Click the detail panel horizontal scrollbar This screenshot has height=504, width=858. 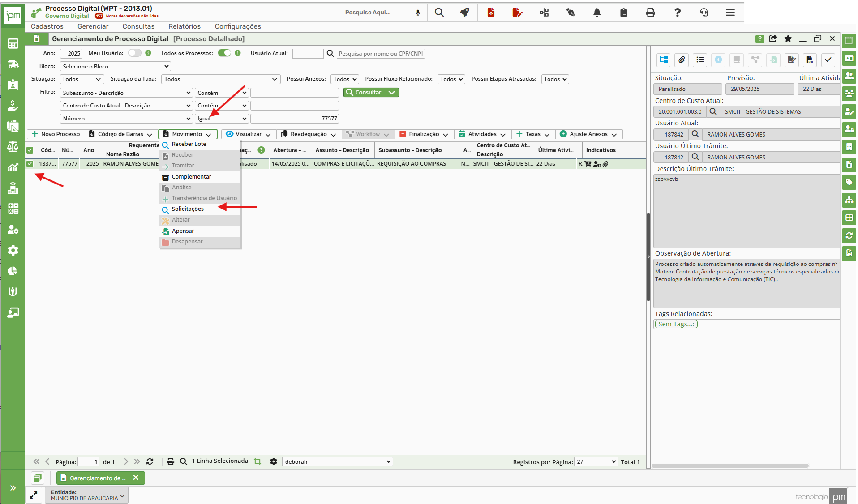point(730,466)
